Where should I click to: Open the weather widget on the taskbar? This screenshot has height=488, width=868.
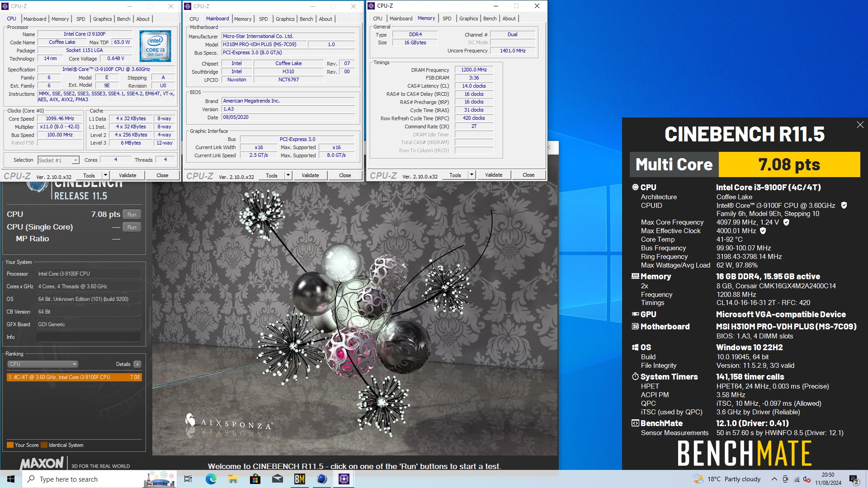pyautogui.click(x=727, y=479)
